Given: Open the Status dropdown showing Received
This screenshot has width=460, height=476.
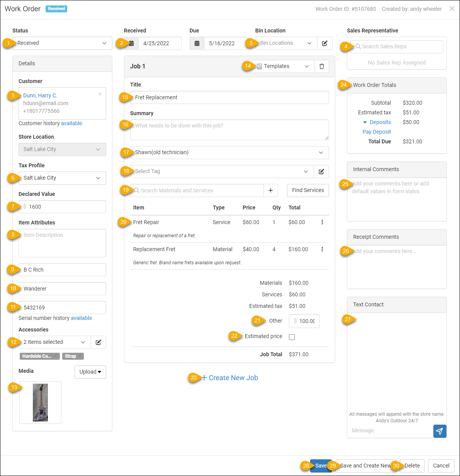Looking at the screenshot, I should coord(62,43).
